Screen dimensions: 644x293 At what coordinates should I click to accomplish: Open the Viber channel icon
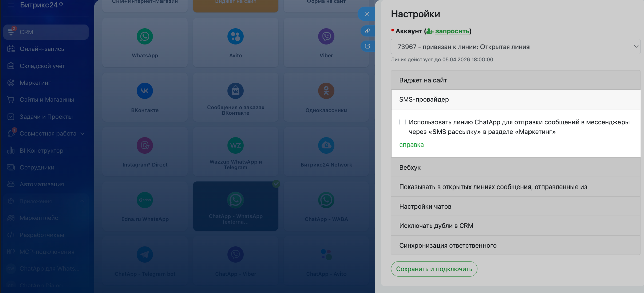(326, 37)
